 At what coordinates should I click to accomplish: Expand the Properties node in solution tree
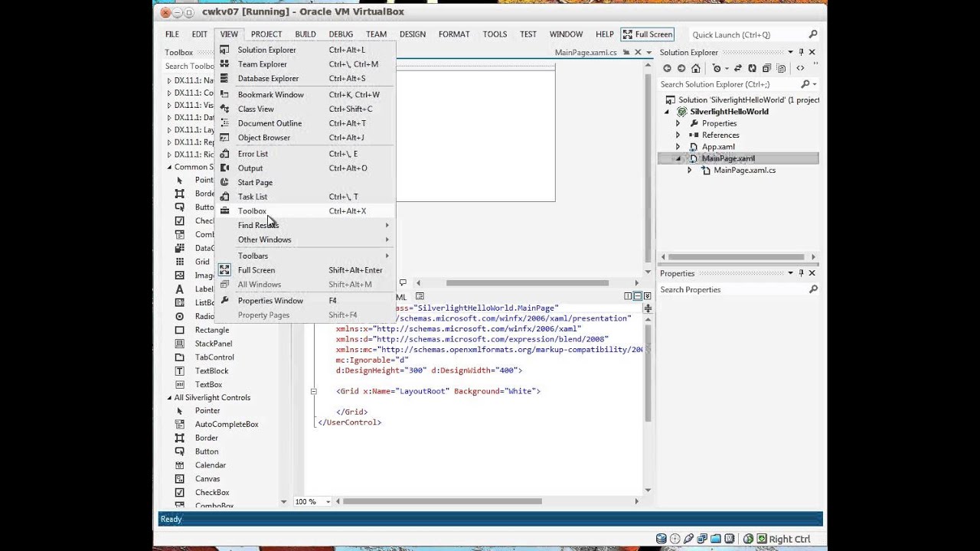point(678,123)
